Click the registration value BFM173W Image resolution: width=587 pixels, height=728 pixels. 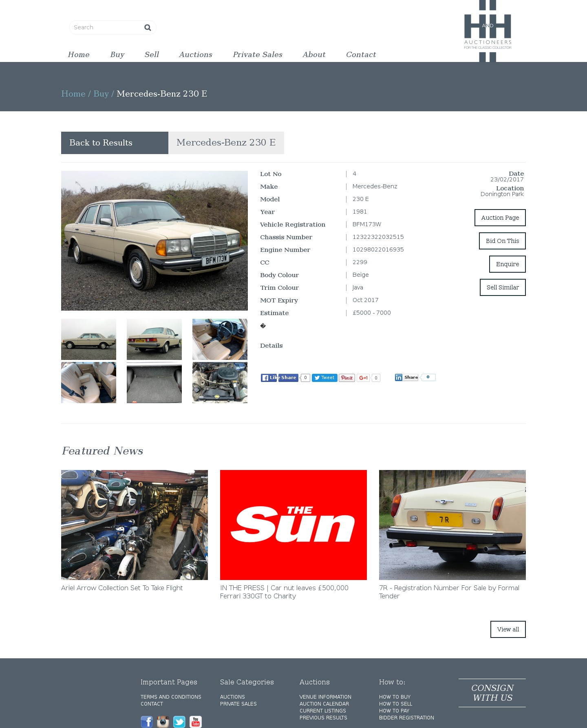coord(367,224)
